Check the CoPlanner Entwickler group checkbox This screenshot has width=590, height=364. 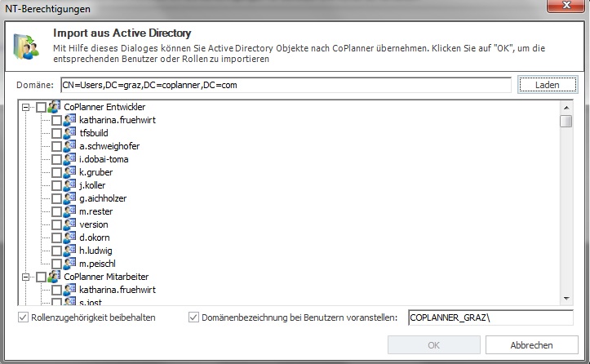[41, 107]
